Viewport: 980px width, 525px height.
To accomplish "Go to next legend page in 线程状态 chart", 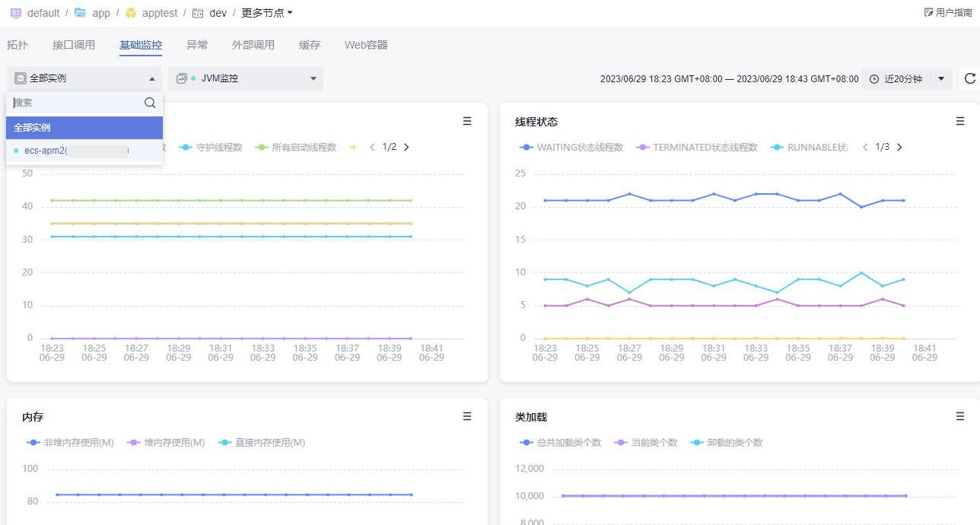I will [899, 147].
